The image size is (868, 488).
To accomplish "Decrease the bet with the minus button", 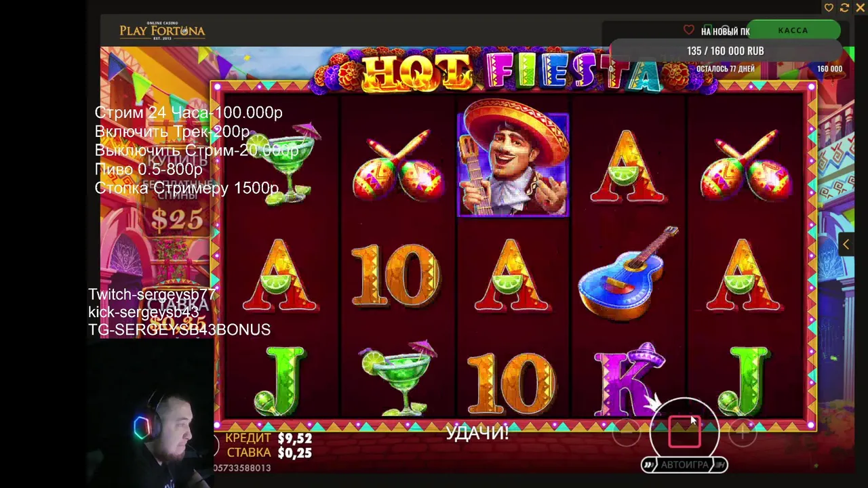I will 626,432.
